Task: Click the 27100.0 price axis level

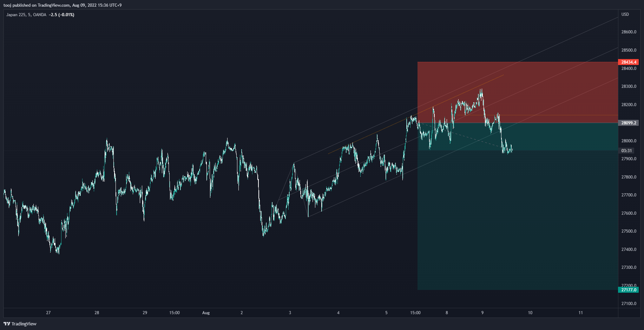Action: click(629, 304)
